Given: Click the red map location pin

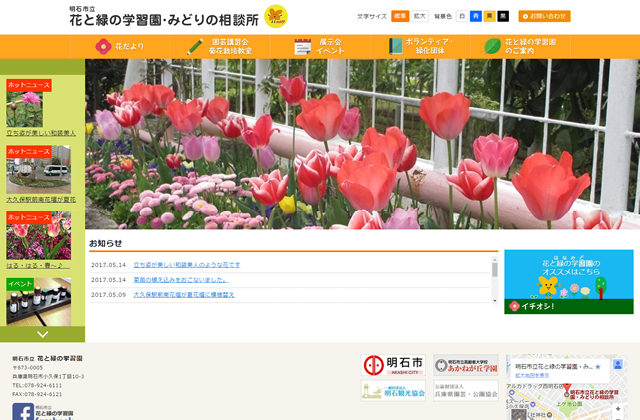Looking at the screenshot, I should coord(567,387).
